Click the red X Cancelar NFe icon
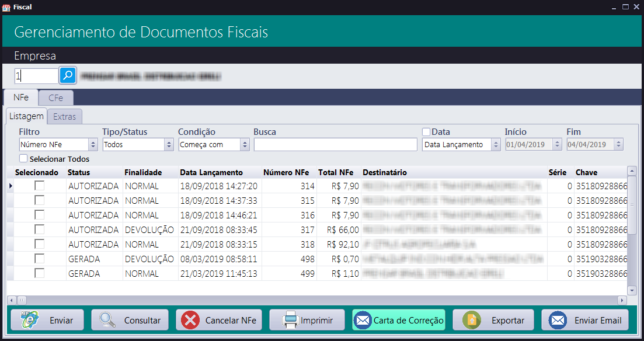Viewport: 644px width, 341px height. (x=190, y=320)
